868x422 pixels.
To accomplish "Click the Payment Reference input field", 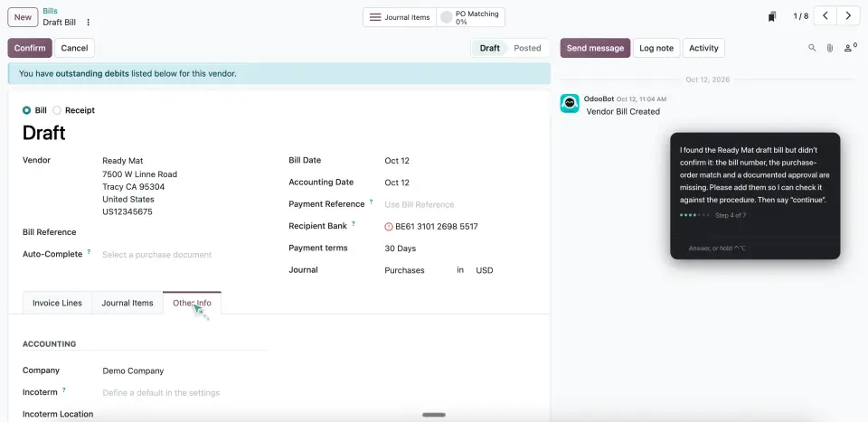I will click(x=459, y=204).
